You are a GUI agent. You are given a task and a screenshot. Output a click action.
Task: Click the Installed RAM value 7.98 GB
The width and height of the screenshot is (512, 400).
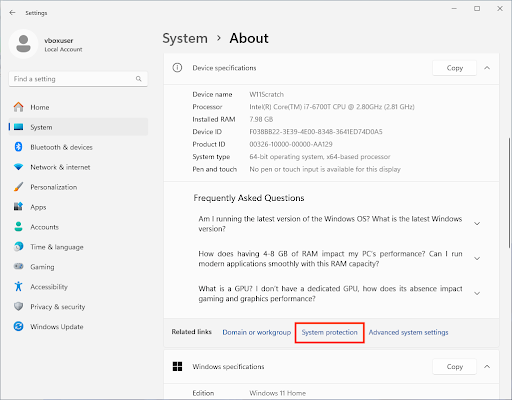(261, 119)
